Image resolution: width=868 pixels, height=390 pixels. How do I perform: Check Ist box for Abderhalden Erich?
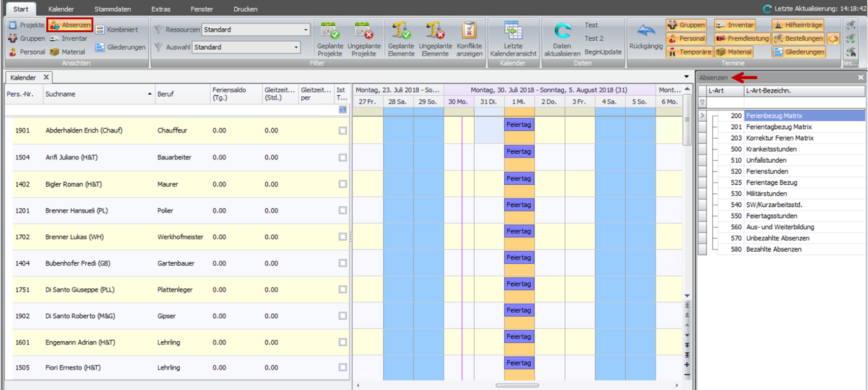[x=343, y=131]
